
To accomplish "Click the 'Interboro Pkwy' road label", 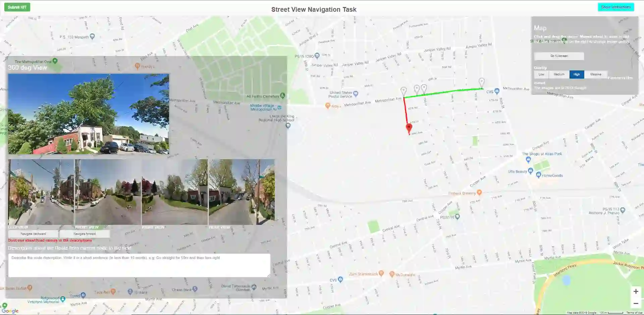I will (x=565, y=270).
